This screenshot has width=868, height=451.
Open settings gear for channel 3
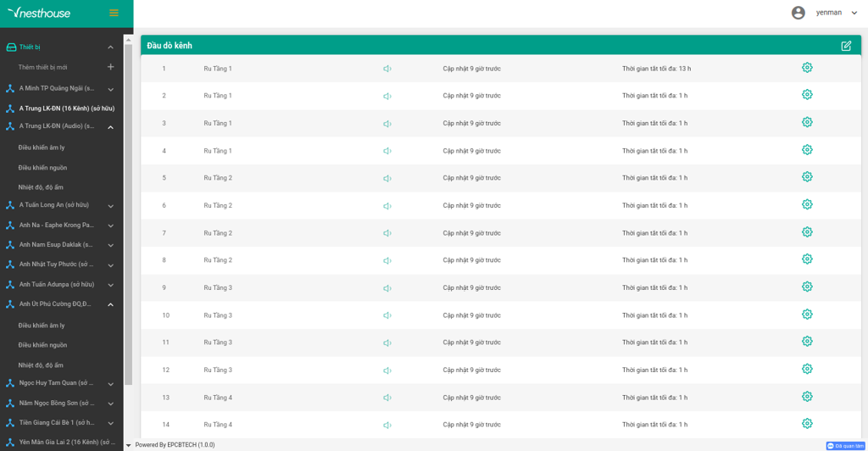(x=807, y=122)
